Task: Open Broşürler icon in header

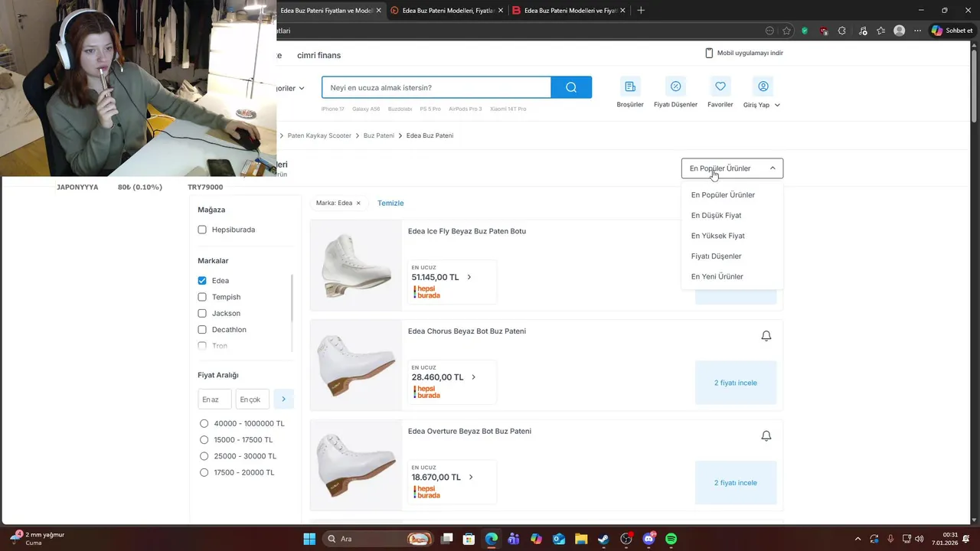Action: coord(630,86)
